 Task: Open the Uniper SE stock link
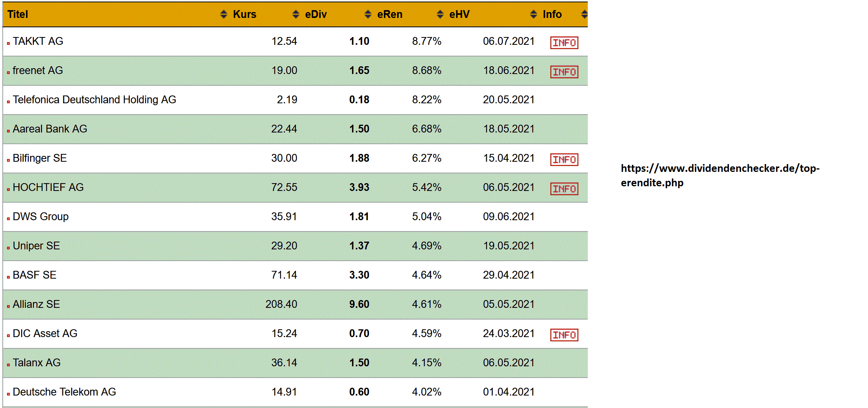click(x=36, y=246)
